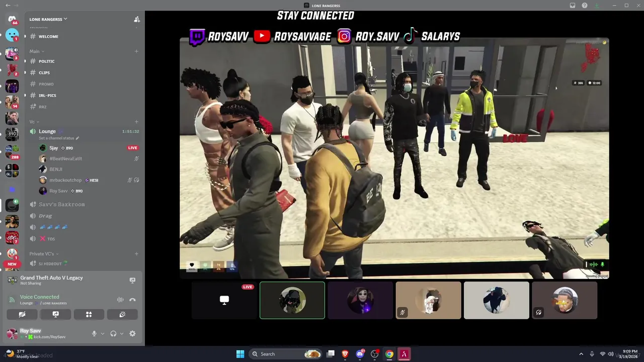This screenshot has height=362, width=644.
Task: Toggle the camera on in voice panel
Action: point(22,314)
